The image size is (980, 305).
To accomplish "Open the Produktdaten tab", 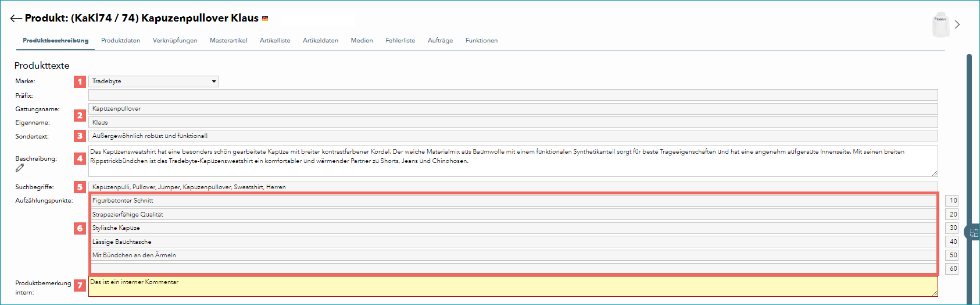I will point(120,41).
